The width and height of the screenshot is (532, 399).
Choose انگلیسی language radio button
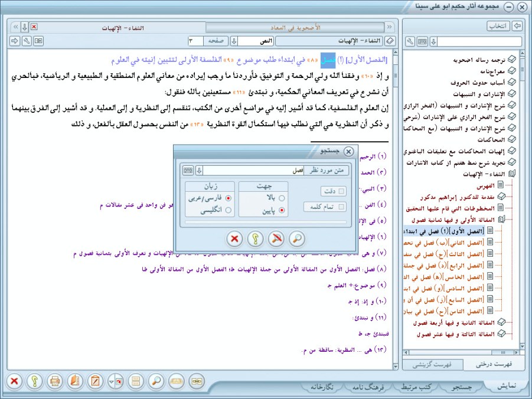(x=228, y=210)
